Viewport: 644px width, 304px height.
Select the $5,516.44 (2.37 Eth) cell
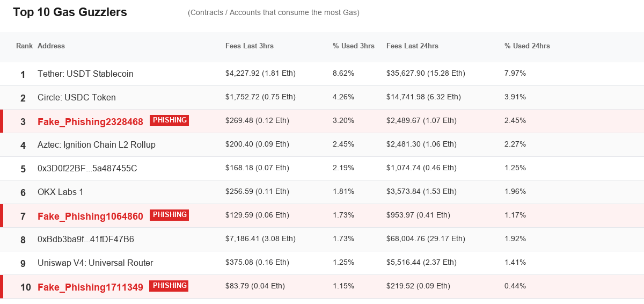[421, 262]
